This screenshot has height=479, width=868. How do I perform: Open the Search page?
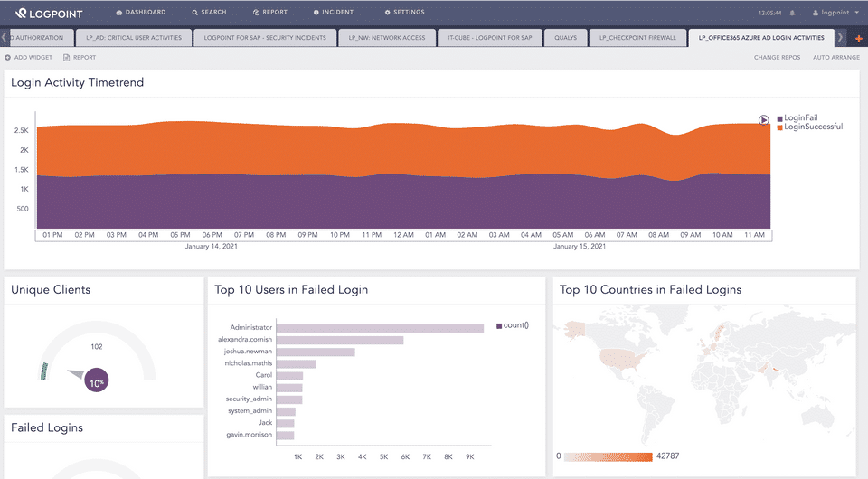point(209,12)
